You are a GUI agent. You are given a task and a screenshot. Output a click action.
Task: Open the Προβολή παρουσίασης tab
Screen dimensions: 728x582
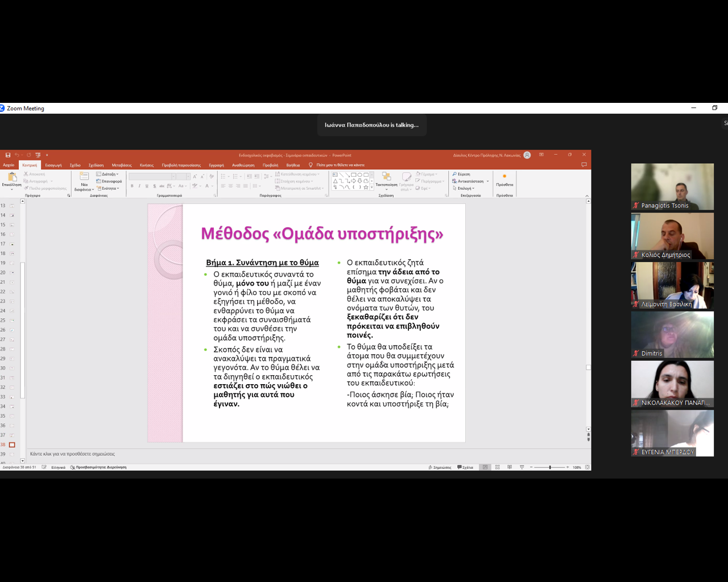pyautogui.click(x=181, y=165)
